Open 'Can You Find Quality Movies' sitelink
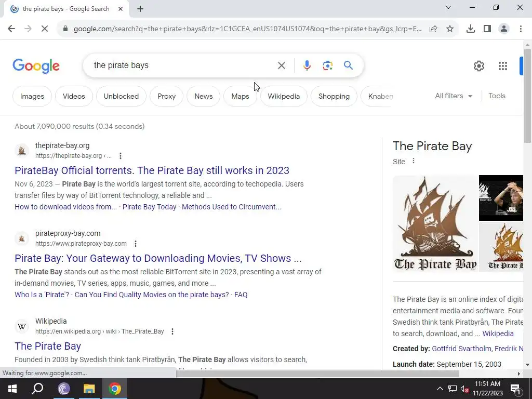The height and width of the screenshot is (399, 532). (152, 295)
